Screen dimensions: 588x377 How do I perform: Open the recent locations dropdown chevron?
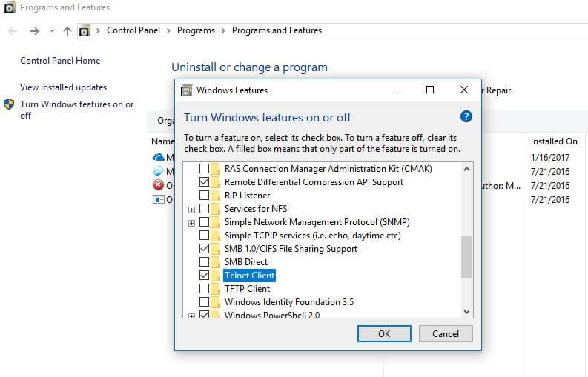coord(52,30)
